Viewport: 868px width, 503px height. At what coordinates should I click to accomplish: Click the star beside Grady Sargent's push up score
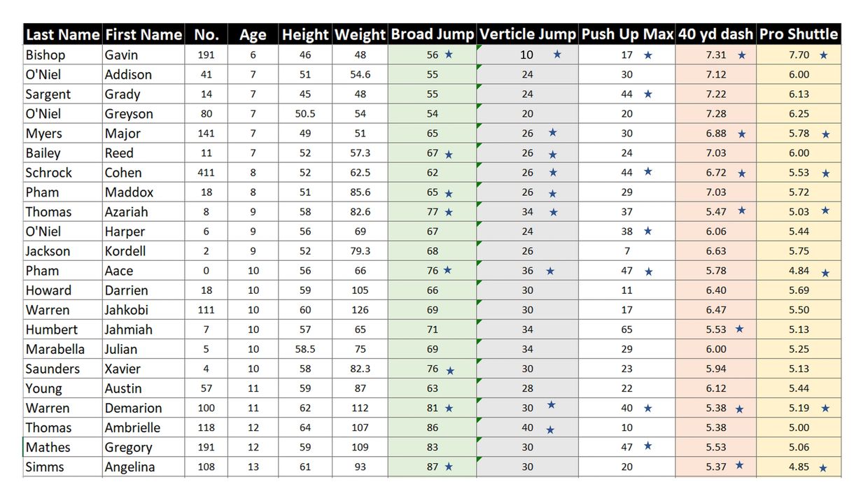click(647, 94)
